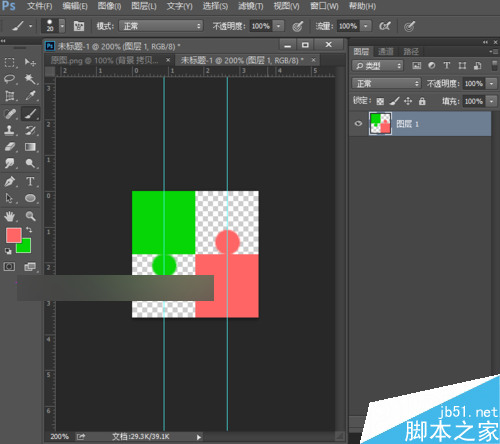Image resolution: width=500 pixels, height=444 pixels.
Task: Toggle the lock all padlock icon
Action: click(422, 101)
